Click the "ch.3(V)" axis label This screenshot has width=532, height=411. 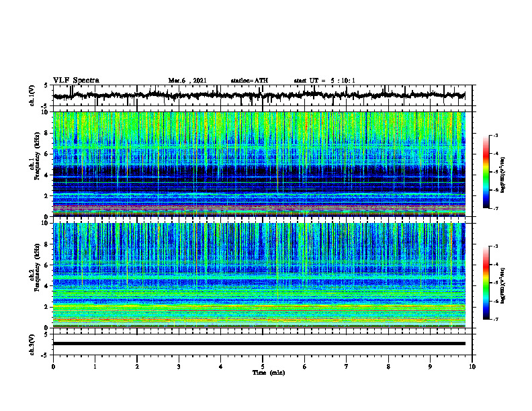point(32,345)
